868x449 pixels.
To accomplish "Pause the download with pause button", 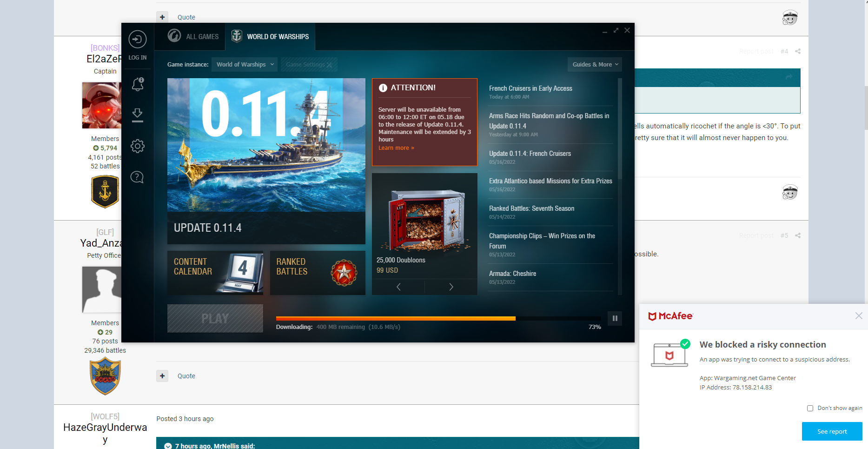I will (615, 318).
